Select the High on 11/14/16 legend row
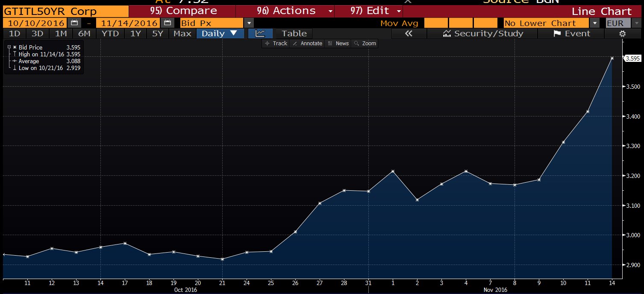This screenshot has width=644, height=294. [47, 54]
